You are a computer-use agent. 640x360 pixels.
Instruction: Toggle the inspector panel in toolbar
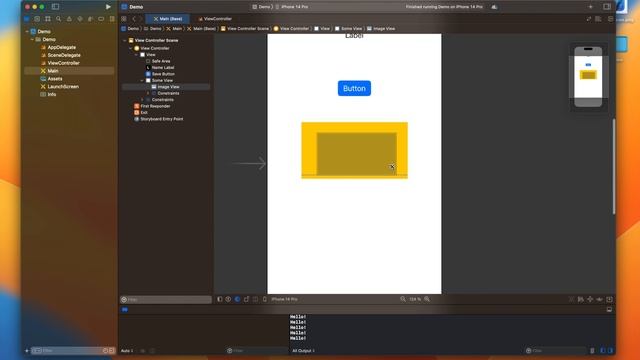tap(607, 7)
